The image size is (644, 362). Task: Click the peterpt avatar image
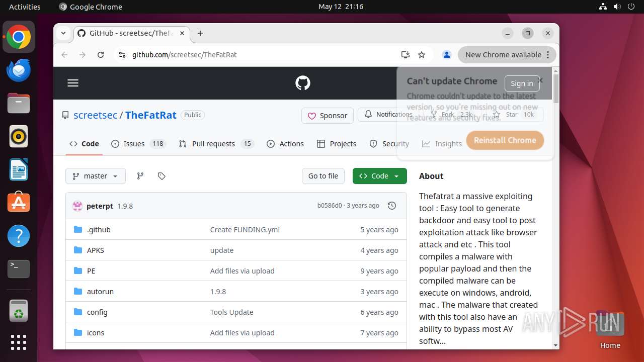pyautogui.click(x=77, y=206)
